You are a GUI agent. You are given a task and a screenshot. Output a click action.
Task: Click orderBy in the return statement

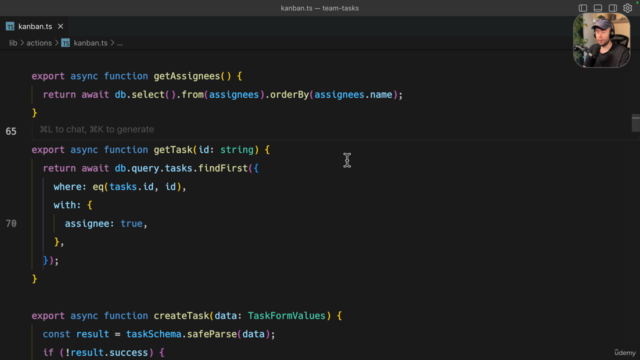(289, 95)
